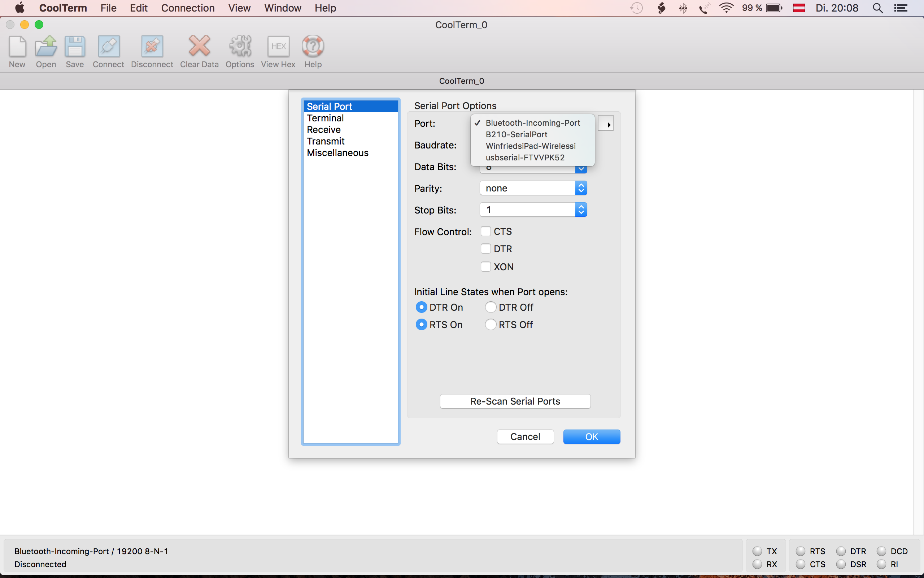
Task: Select Miscellaneous in options list
Action: coord(350,152)
